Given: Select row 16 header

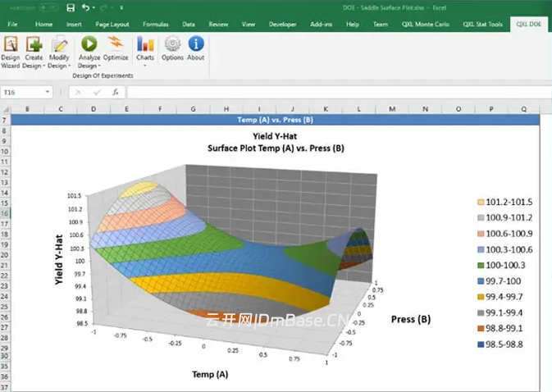Looking at the screenshot, I should (5, 213).
